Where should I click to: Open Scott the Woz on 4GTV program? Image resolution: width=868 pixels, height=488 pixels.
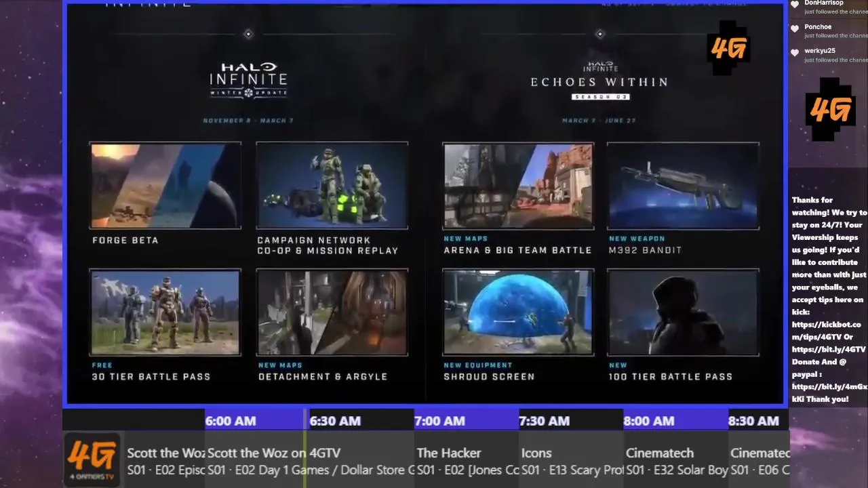(x=311, y=461)
